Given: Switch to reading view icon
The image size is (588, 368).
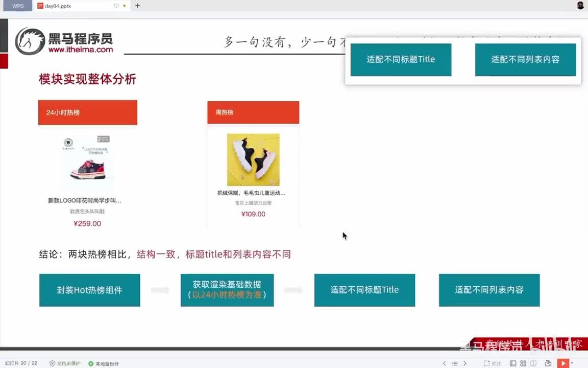Looking at the screenshot, I should click(x=533, y=363).
